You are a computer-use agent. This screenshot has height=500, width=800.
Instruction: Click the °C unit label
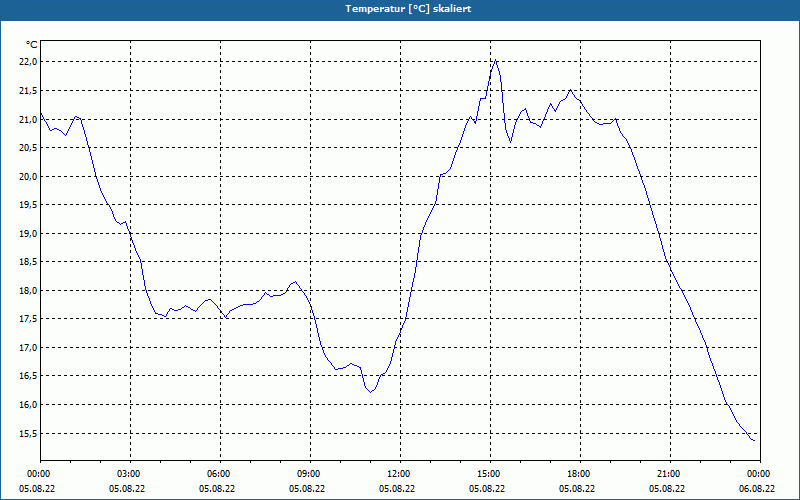[x=32, y=45]
